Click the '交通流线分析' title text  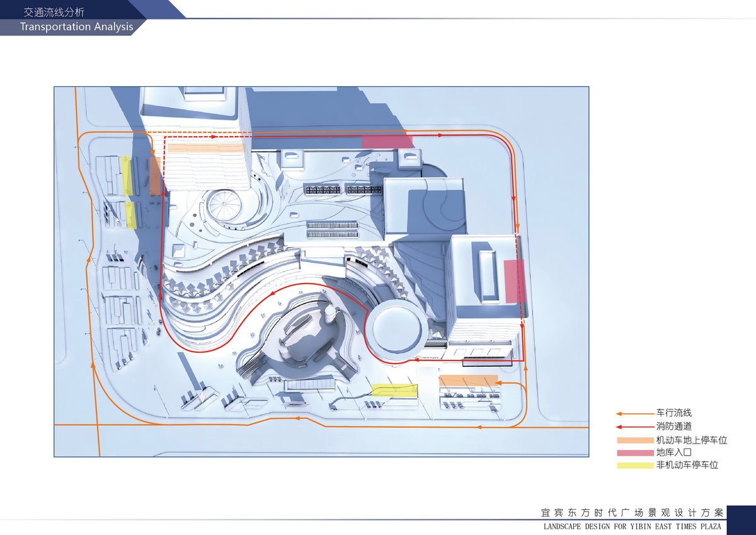click(x=54, y=11)
